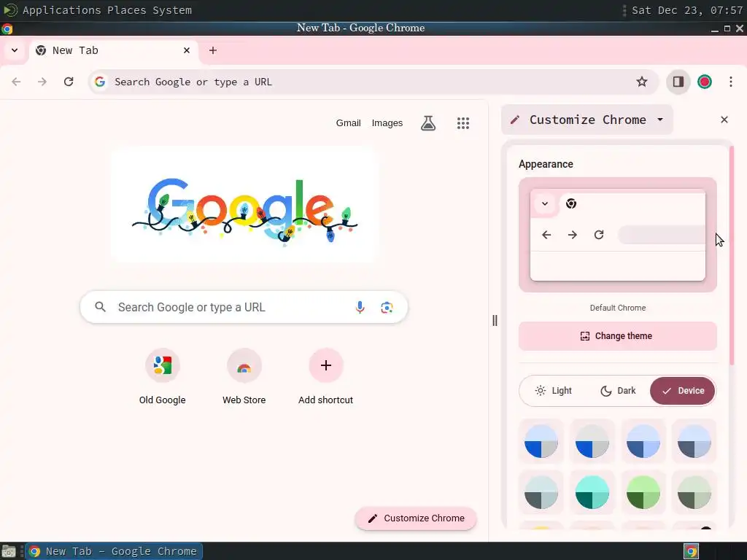The image size is (747, 560).
Task: Click the Customize Chrome button at page bottom
Action: 416,518
